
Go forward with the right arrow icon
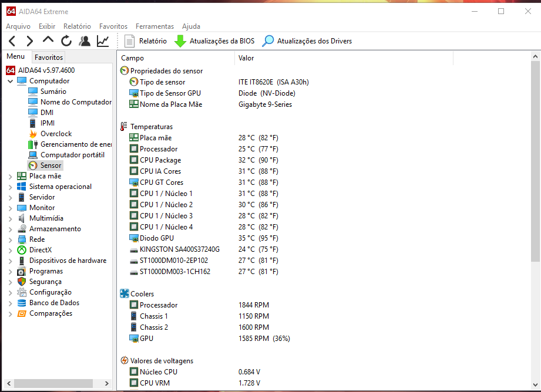tap(30, 41)
